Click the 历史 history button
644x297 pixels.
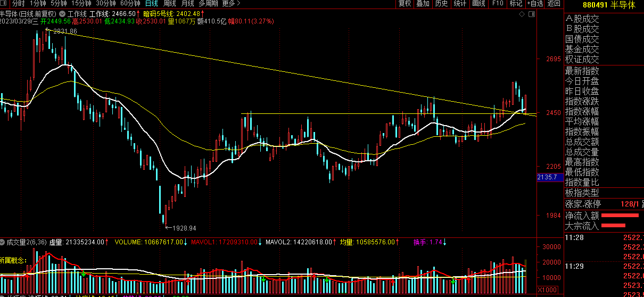tap(441, 3)
